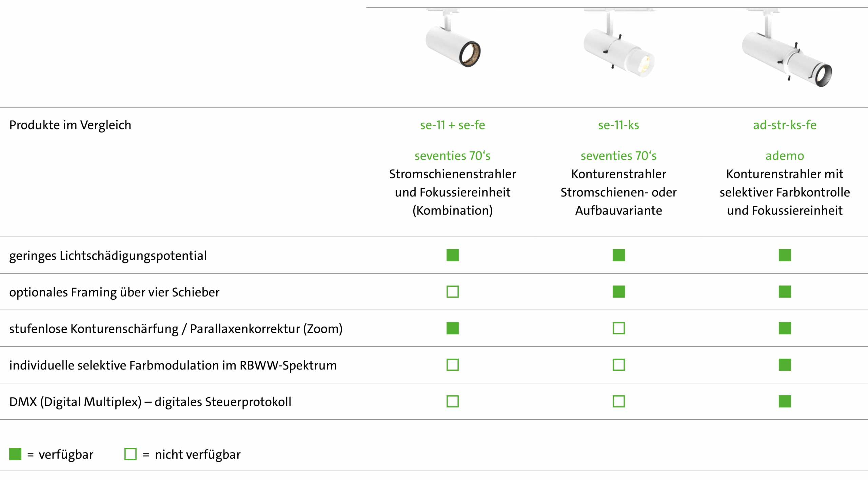Click filled Framing square under se-11-ks
This screenshot has height=480, width=868.
[619, 292]
